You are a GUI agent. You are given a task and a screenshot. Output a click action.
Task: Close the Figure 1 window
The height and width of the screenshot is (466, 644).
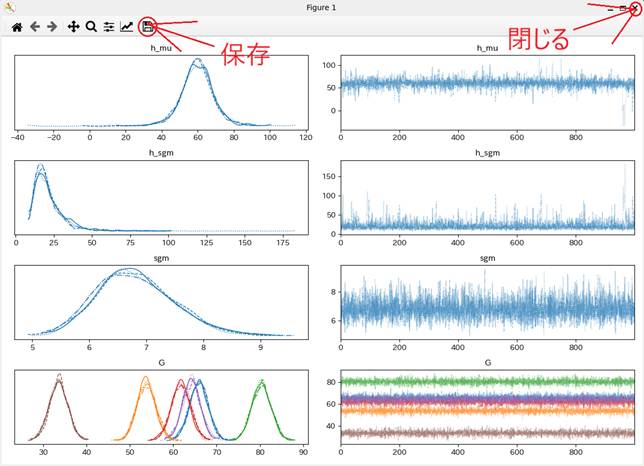[634, 8]
